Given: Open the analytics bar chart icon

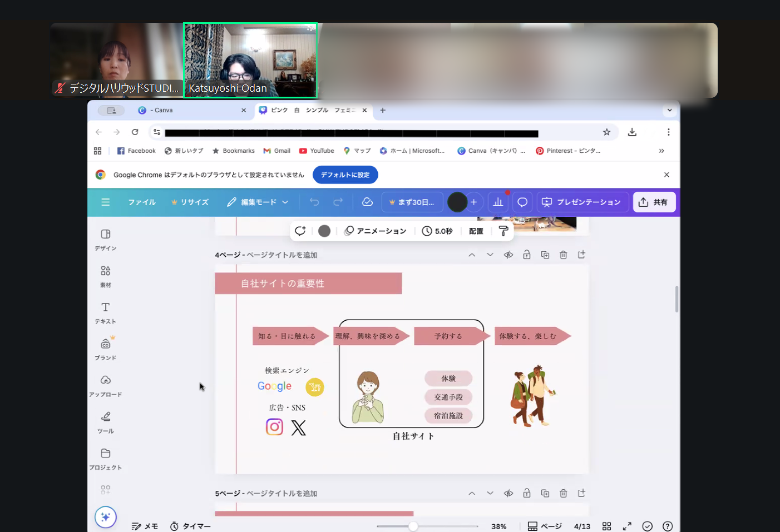Looking at the screenshot, I should pyautogui.click(x=498, y=202).
